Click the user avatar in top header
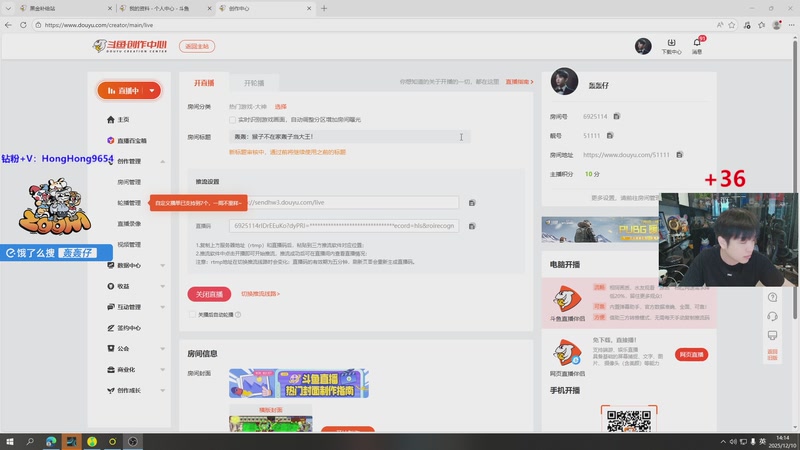Viewport: 800px width, 450px height. point(643,46)
